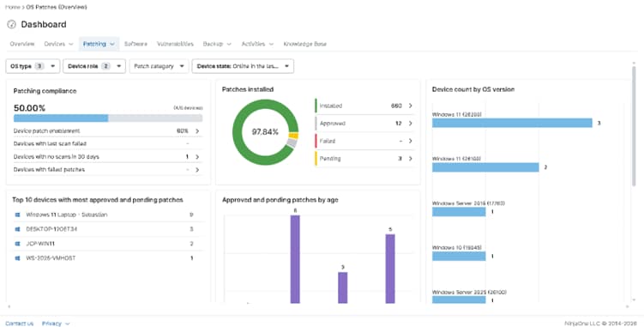Open Devices with failed patches arrow

tap(197, 169)
